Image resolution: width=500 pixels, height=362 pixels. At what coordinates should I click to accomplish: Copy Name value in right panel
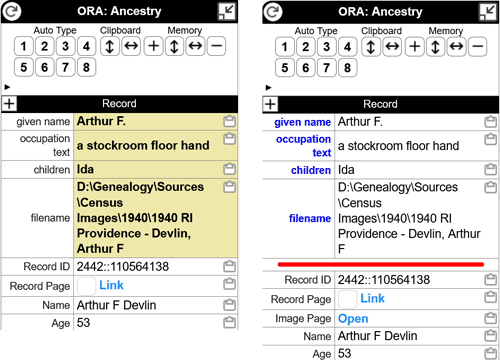point(490,335)
